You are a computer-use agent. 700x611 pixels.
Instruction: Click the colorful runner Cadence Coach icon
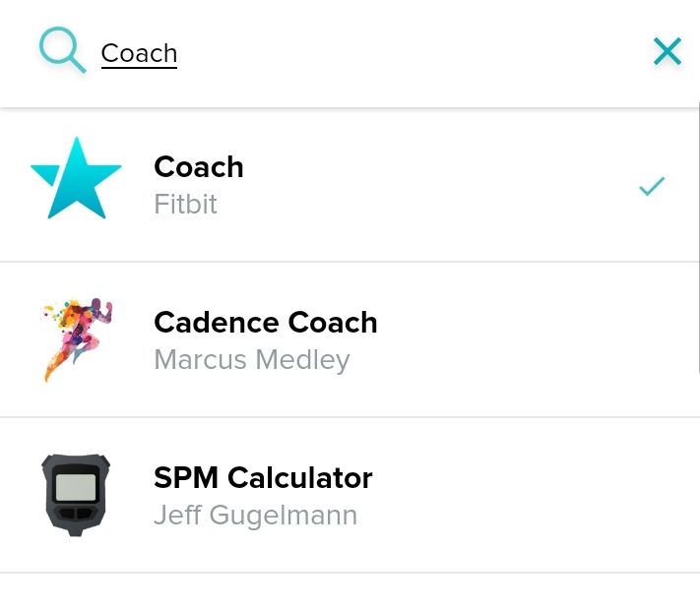[x=77, y=339]
